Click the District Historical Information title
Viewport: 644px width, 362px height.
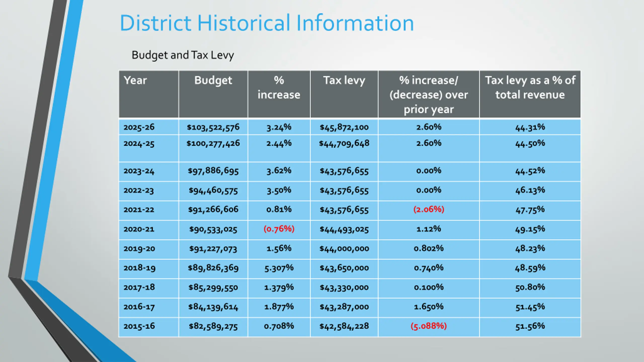(267, 23)
